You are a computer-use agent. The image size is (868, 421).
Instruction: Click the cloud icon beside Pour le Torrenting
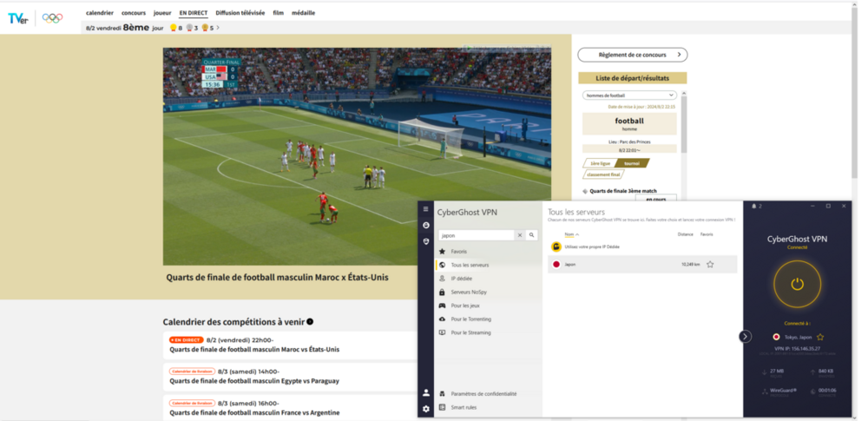pyautogui.click(x=442, y=319)
